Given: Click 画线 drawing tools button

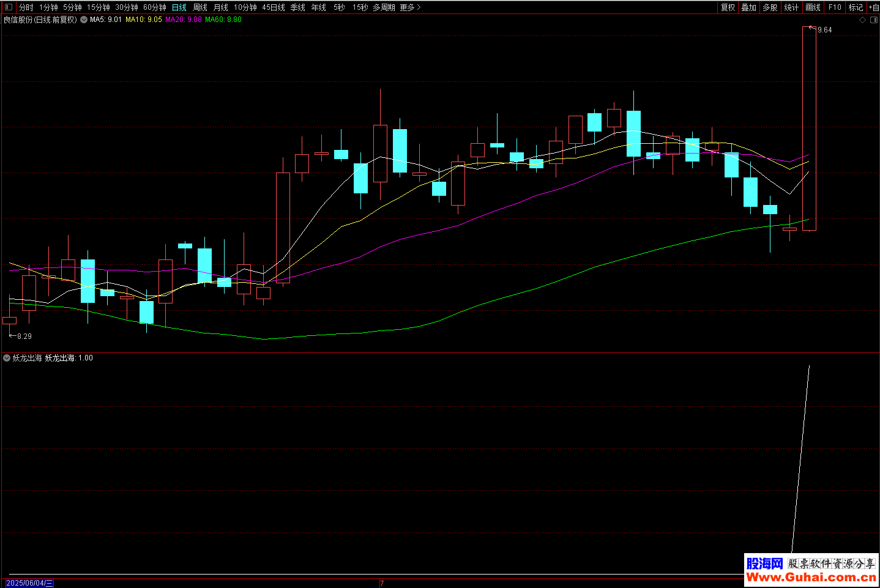Looking at the screenshot, I should (x=813, y=7).
